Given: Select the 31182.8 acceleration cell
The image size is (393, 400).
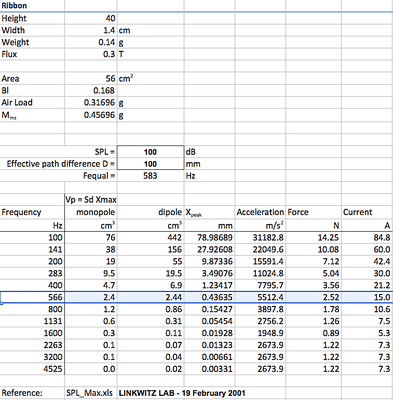Looking at the screenshot, I should click(260, 237).
